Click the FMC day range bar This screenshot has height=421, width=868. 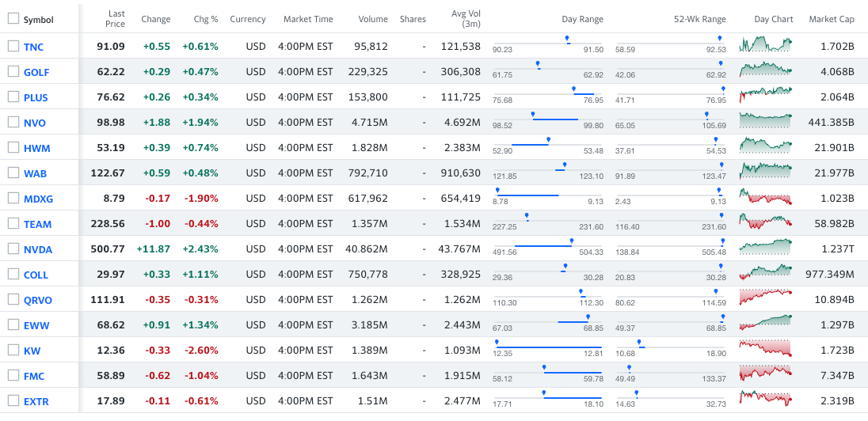(548, 372)
